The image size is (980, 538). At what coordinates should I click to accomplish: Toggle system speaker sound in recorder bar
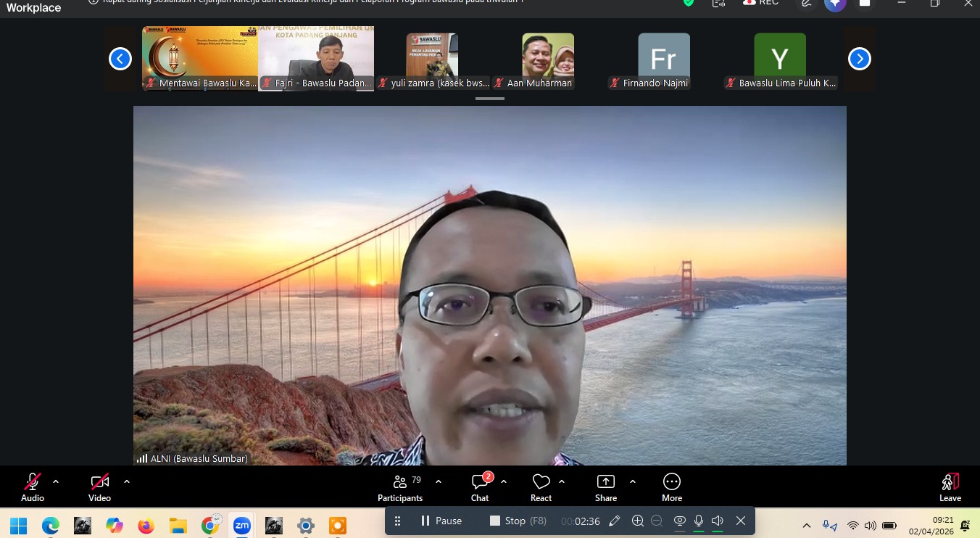(718, 521)
